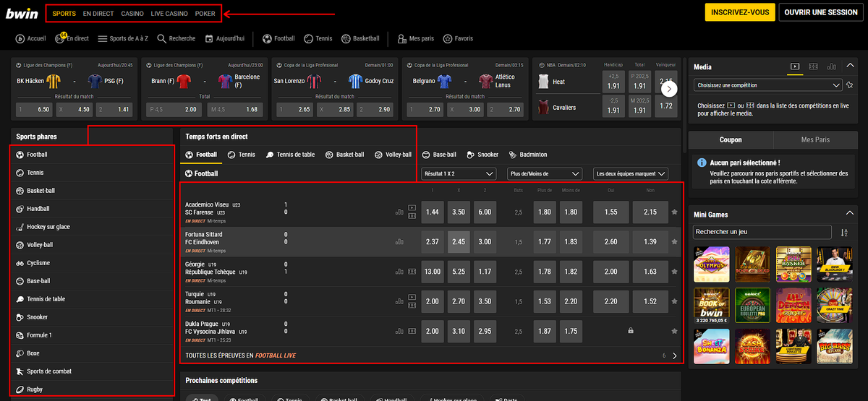
Task: Open statistics for Dukla Prague match
Action: pyautogui.click(x=399, y=331)
